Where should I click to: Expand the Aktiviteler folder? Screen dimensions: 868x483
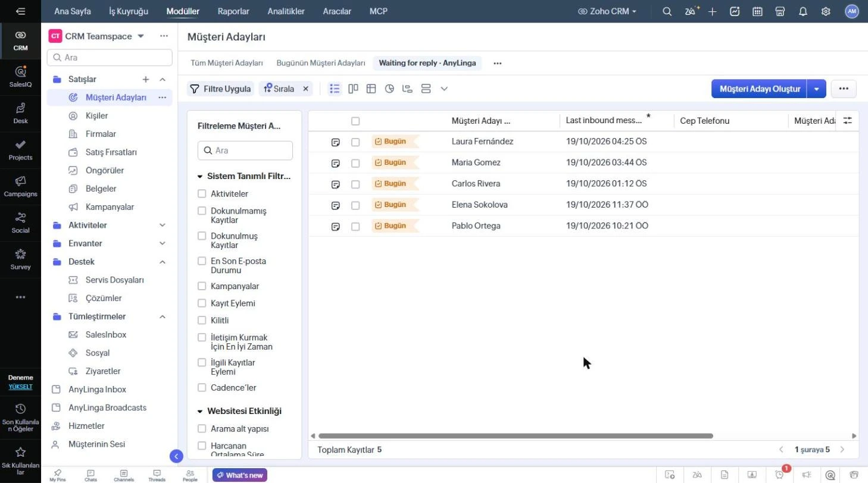163,225
